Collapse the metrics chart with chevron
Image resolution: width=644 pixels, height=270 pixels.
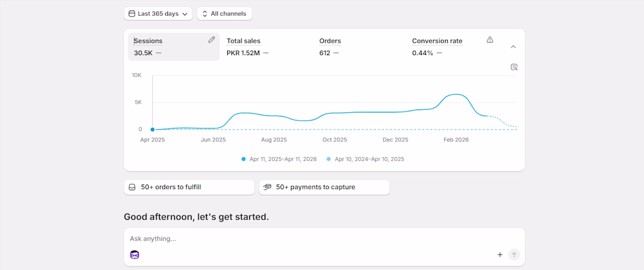pyautogui.click(x=513, y=47)
